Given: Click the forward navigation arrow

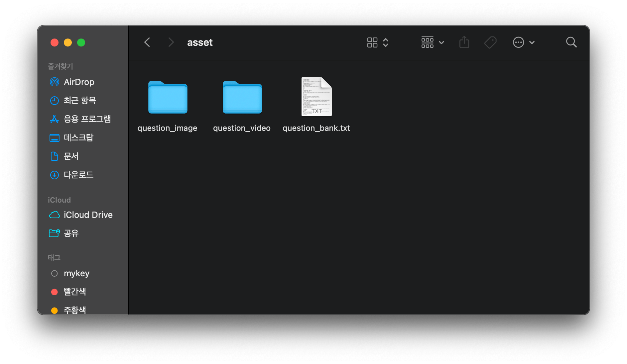Looking at the screenshot, I should [171, 43].
